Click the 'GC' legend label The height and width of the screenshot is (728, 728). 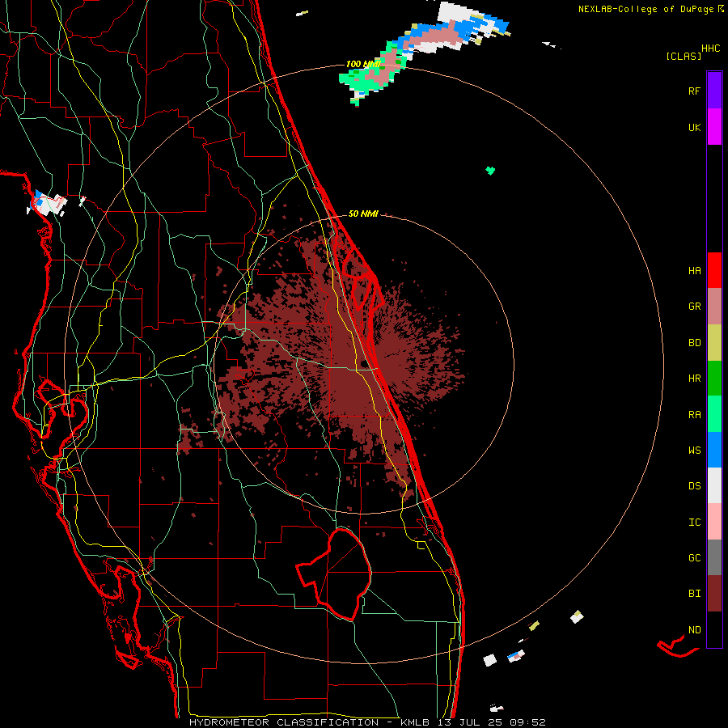pos(694,558)
